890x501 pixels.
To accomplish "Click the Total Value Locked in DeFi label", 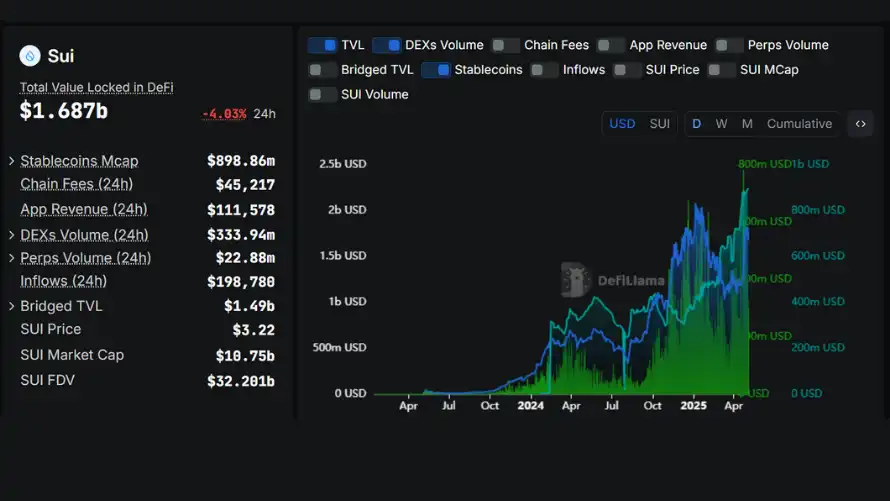I will click(x=96, y=87).
